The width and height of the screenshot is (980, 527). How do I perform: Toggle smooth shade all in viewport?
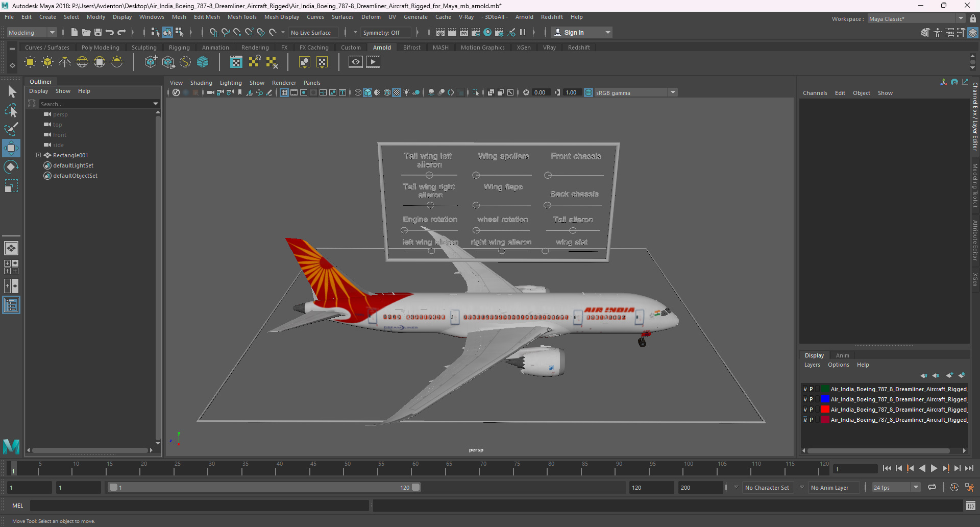pos(367,92)
